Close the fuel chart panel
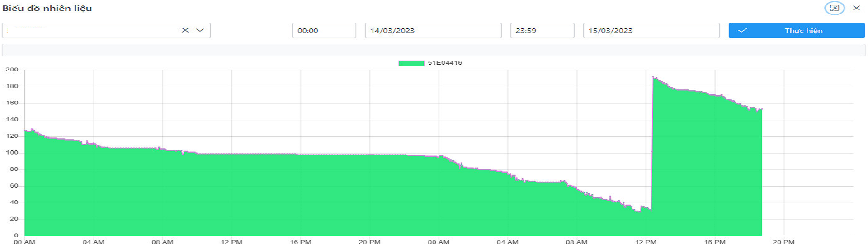 (x=856, y=8)
